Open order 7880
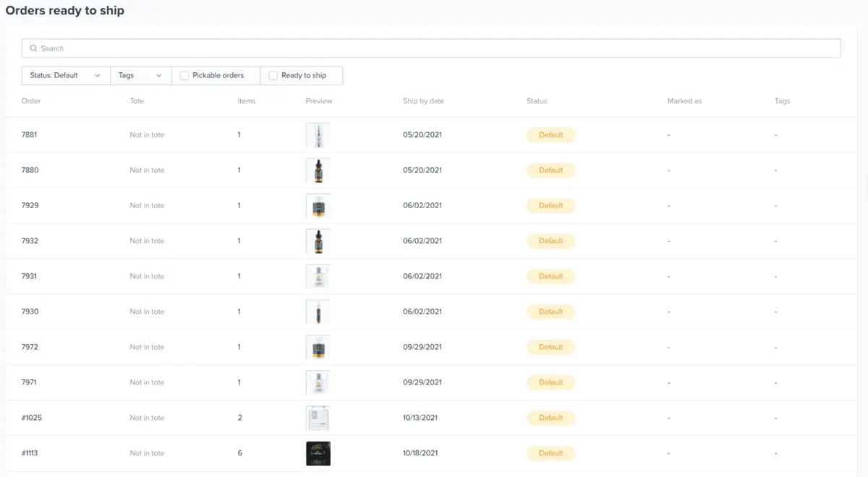The height and width of the screenshot is (477, 868). coord(30,171)
